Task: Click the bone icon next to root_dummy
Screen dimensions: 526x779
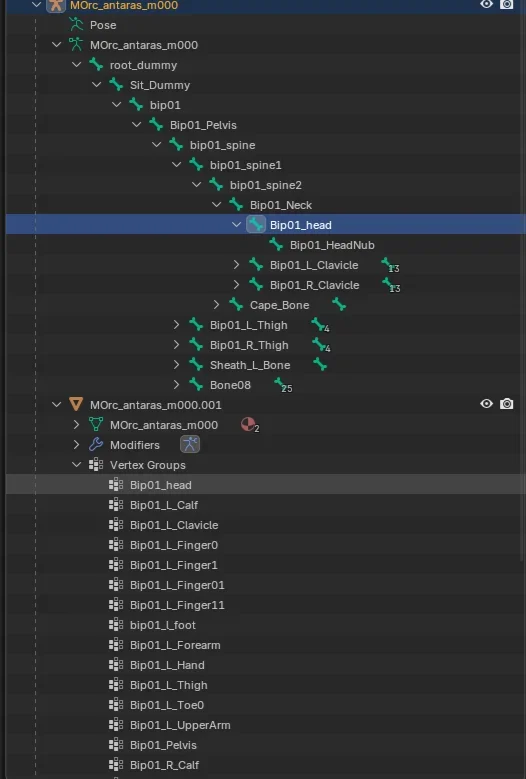Action: 96,65
